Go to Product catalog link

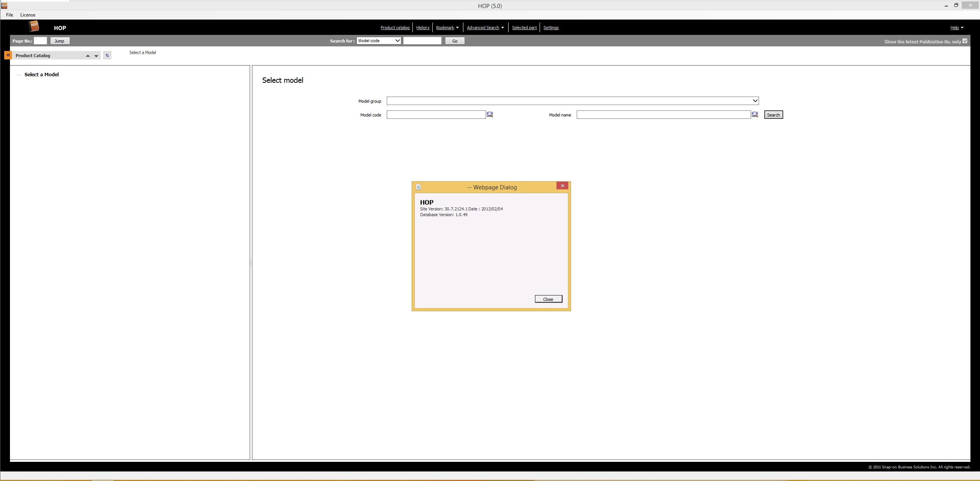tap(395, 28)
